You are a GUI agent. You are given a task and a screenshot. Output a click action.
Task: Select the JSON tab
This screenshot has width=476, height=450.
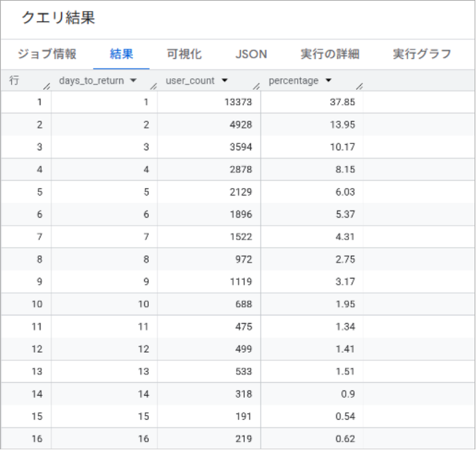[251, 54]
